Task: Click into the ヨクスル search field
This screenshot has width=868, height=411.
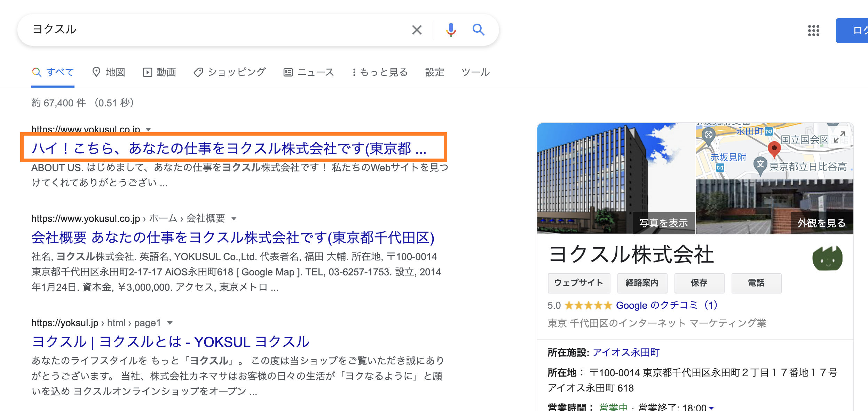Action: (x=209, y=30)
